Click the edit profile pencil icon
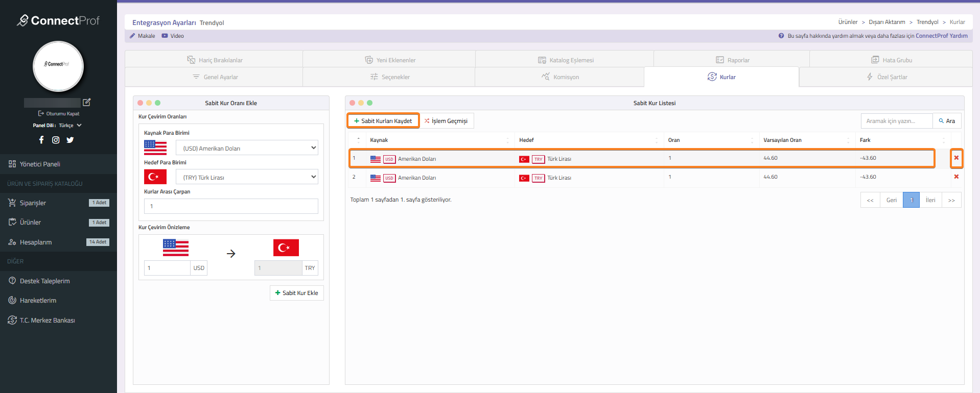The image size is (980, 393). [x=87, y=102]
